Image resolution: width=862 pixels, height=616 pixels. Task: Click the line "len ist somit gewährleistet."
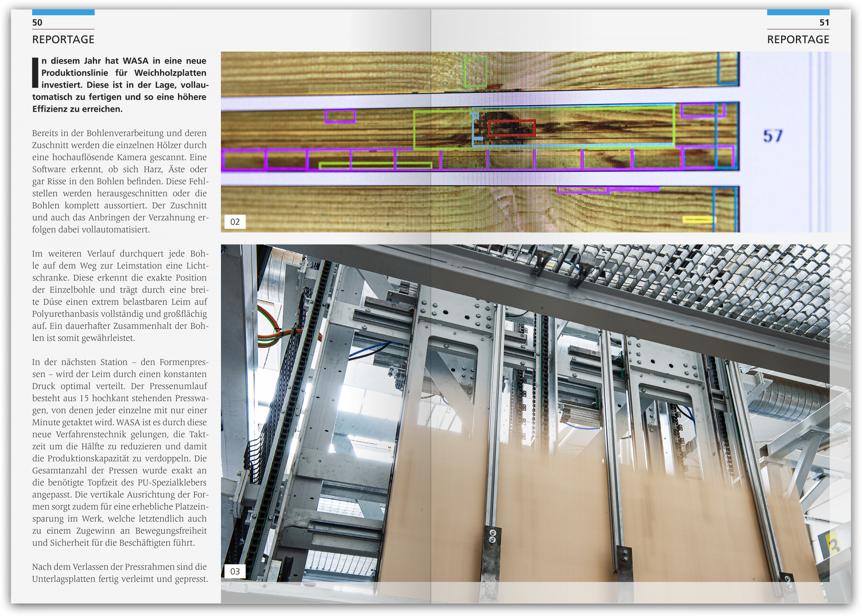[84, 338]
